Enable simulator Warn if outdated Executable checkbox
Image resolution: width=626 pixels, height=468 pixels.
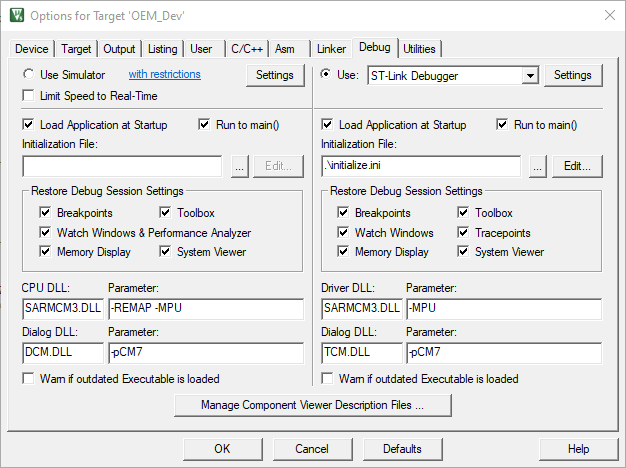pos(28,379)
